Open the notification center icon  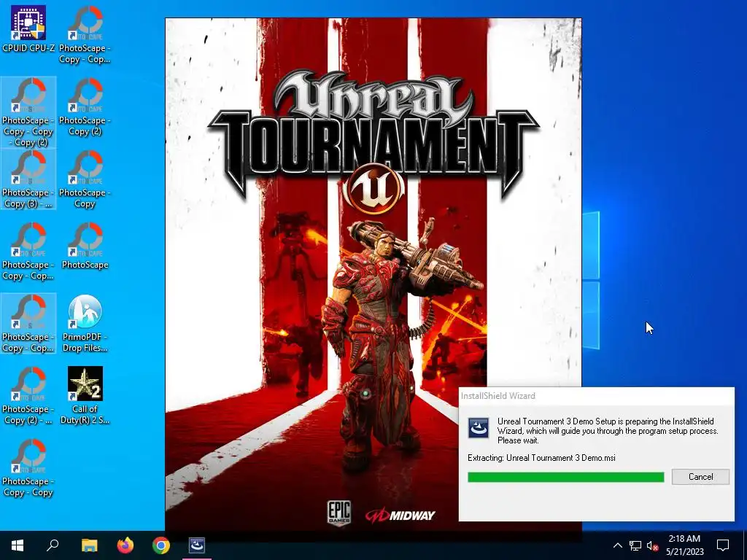723,545
